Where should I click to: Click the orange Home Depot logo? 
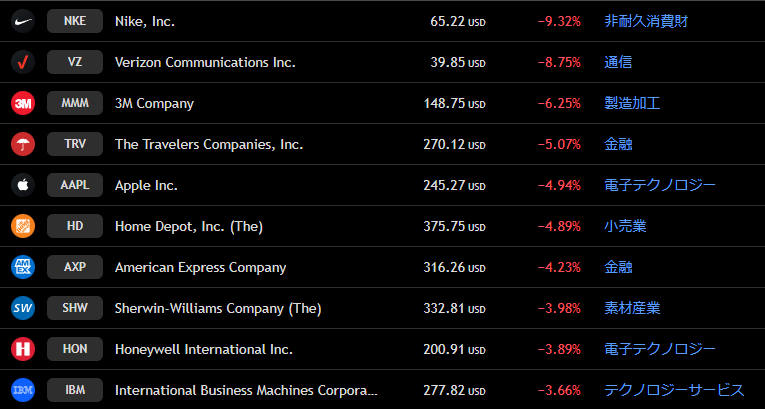pos(23,226)
